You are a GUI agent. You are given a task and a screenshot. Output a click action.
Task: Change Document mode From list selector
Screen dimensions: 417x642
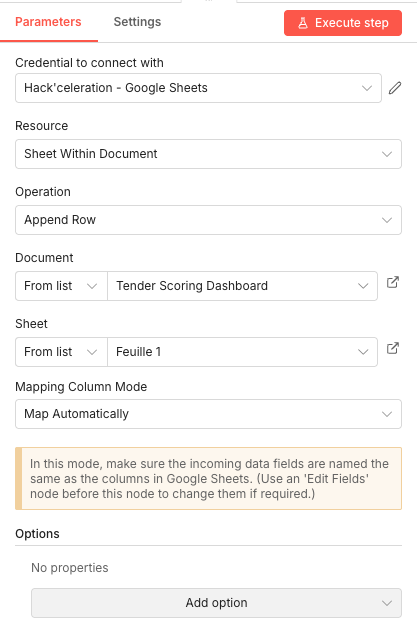point(61,286)
